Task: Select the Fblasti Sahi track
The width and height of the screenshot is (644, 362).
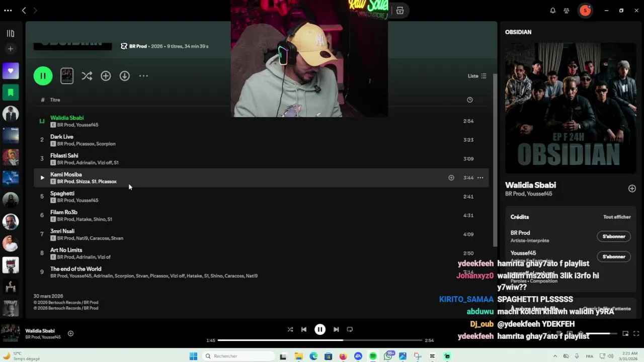Action: pyautogui.click(x=261, y=159)
